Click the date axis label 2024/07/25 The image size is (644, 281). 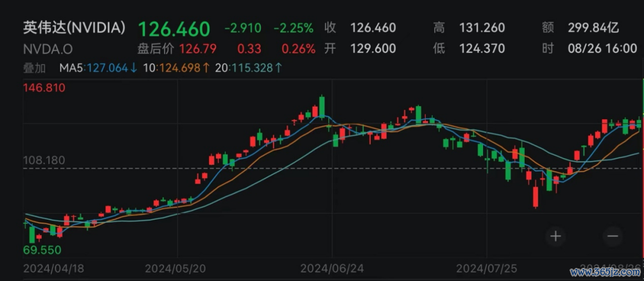coord(487,268)
